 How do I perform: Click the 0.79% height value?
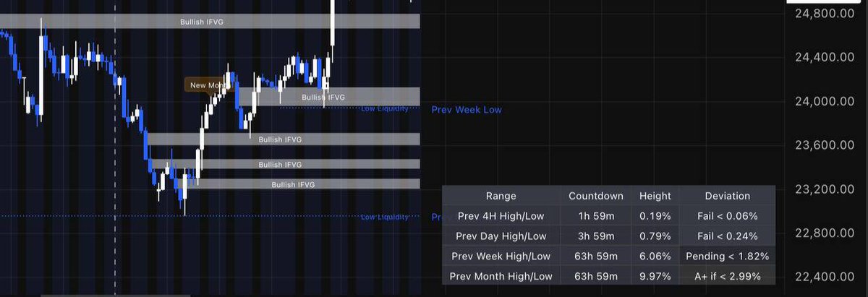pyautogui.click(x=655, y=236)
